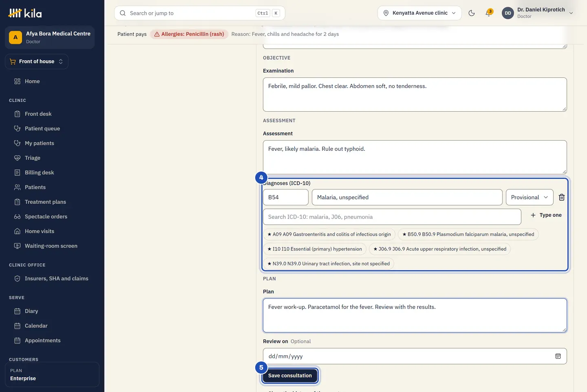Add N39.0 Urinary tract infection chip
587x392 pixels.
[329, 264]
